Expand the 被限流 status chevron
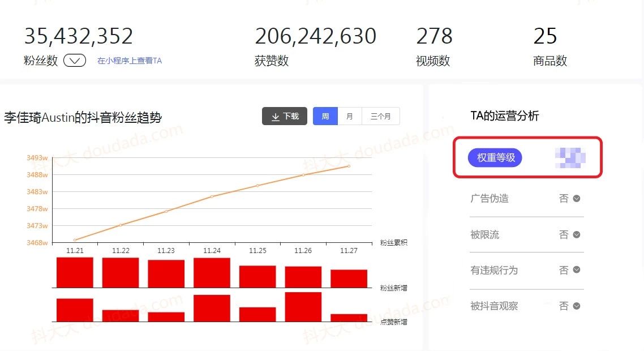The image size is (644, 351). click(577, 235)
